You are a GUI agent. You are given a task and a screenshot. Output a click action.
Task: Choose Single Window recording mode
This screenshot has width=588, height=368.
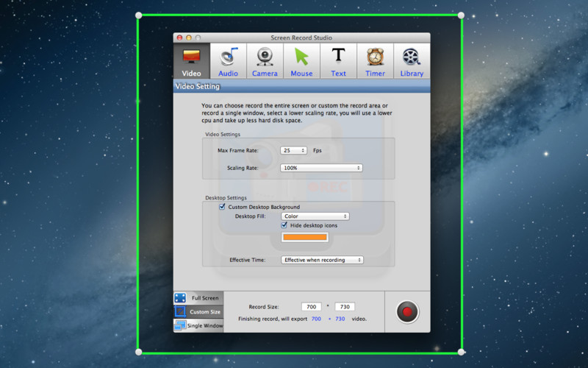(198, 325)
